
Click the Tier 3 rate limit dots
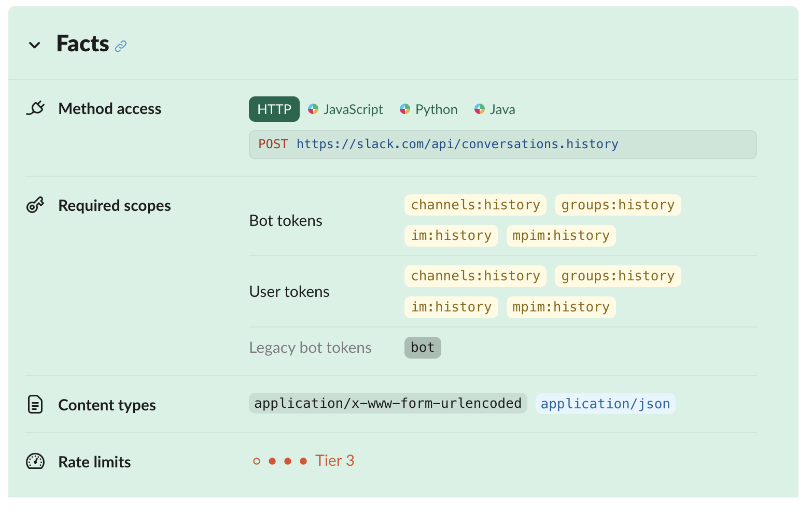pyautogui.click(x=280, y=461)
